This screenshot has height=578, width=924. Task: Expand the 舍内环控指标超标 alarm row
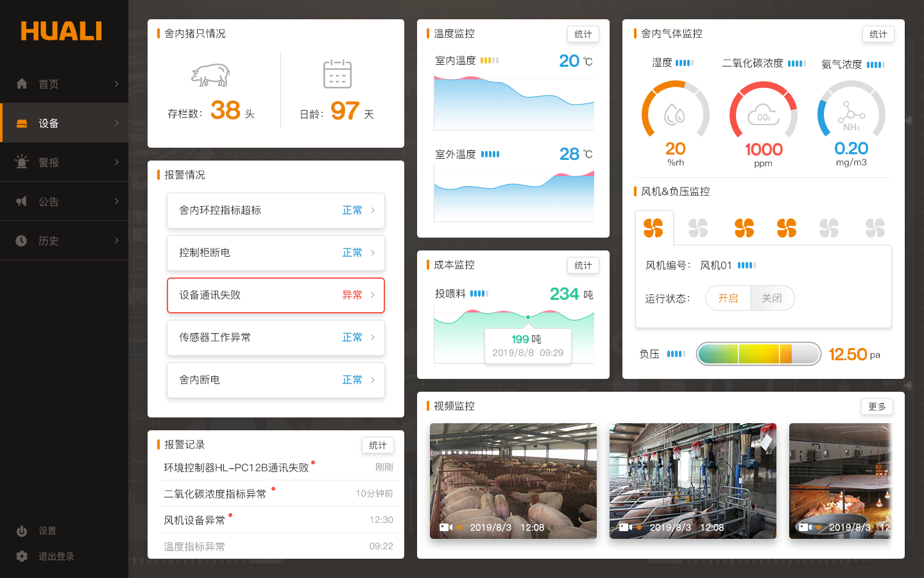click(276, 211)
